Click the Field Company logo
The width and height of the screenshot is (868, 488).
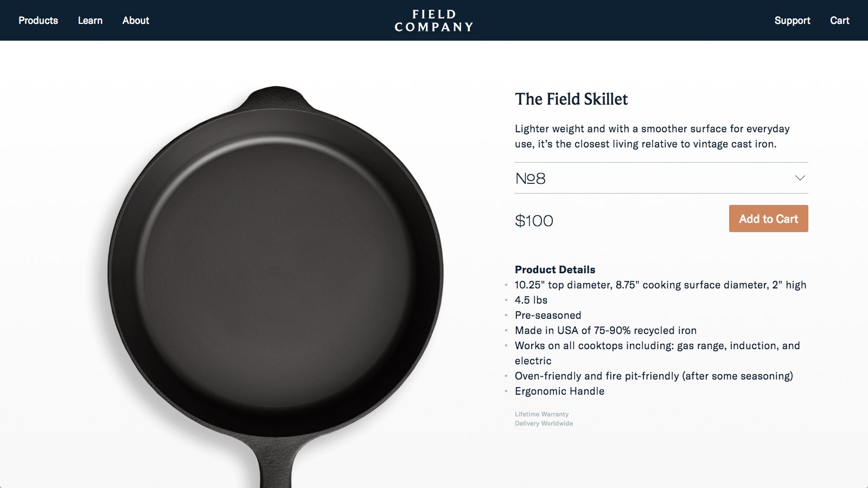click(x=434, y=21)
